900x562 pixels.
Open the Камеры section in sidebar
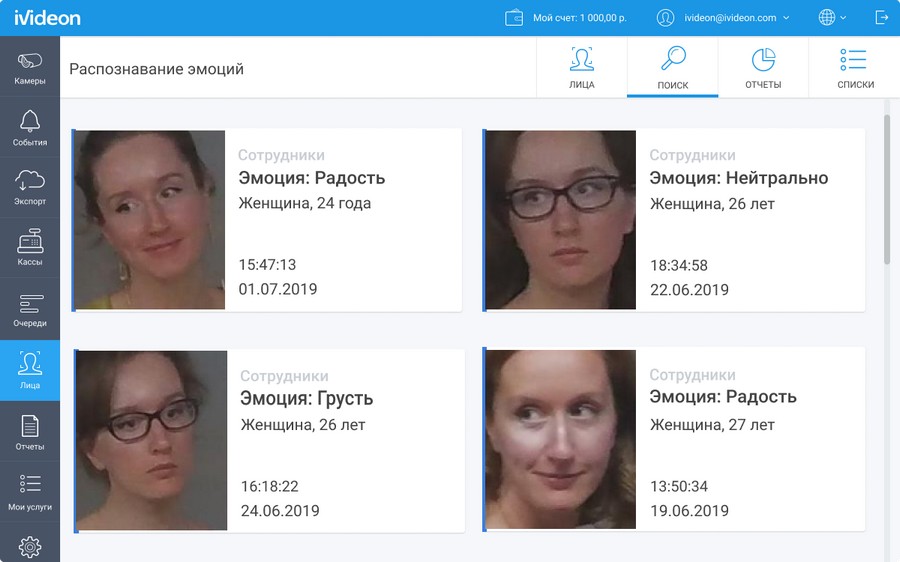(x=30, y=67)
